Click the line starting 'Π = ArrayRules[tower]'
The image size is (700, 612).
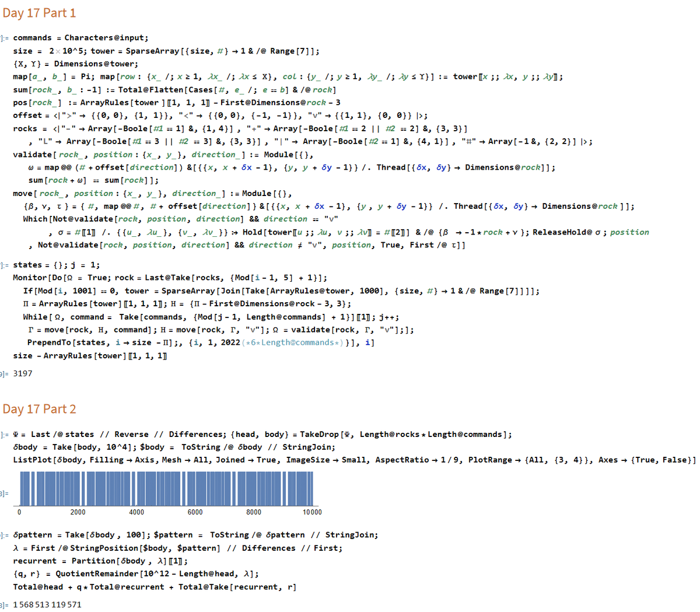[187, 303]
